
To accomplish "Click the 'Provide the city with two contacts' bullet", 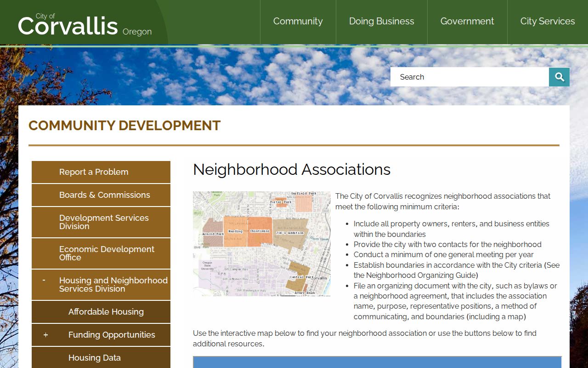I will [447, 245].
